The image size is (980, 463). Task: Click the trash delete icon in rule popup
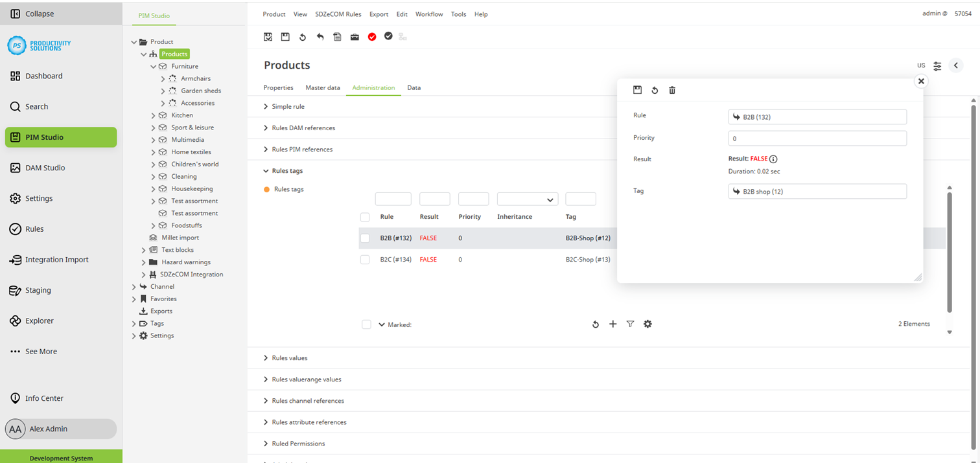point(672,90)
